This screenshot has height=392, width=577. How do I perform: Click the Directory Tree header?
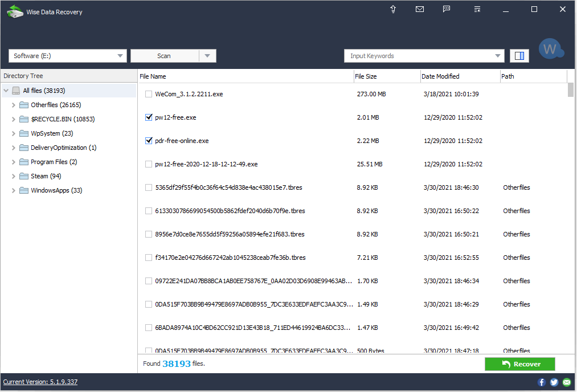69,76
